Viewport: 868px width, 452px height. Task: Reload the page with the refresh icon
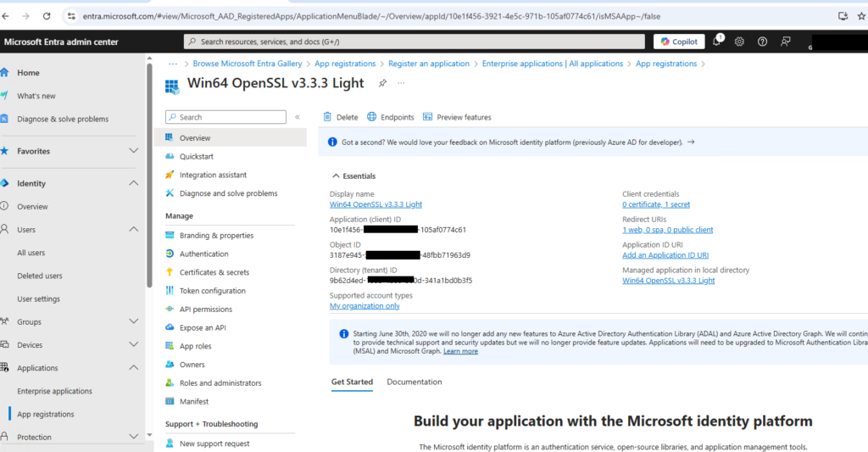point(47,17)
